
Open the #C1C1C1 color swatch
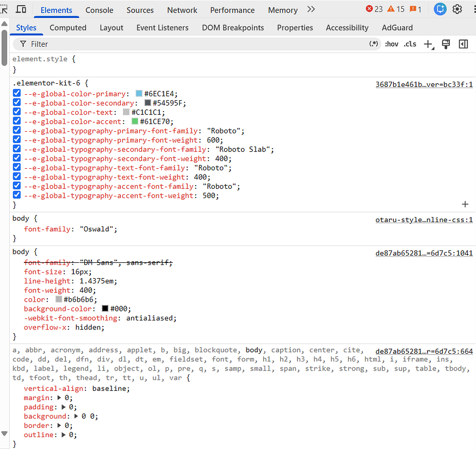pyautogui.click(x=126, y=112)
